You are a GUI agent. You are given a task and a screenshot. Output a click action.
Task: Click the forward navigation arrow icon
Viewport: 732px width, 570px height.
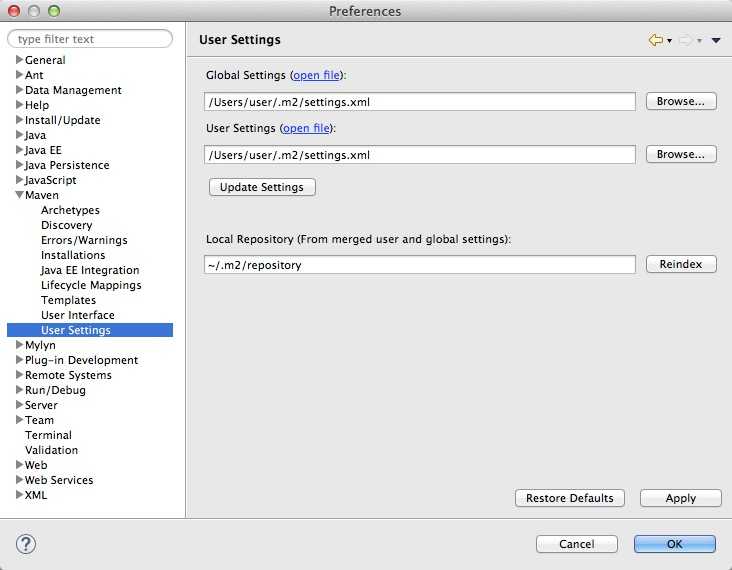point(685,40)
